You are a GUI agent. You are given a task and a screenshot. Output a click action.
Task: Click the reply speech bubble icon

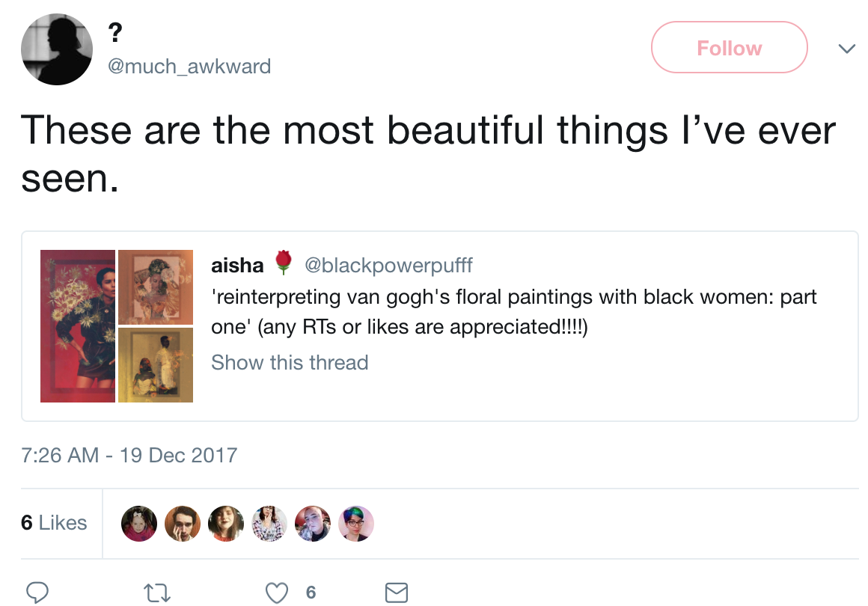[x=37, y=593]
